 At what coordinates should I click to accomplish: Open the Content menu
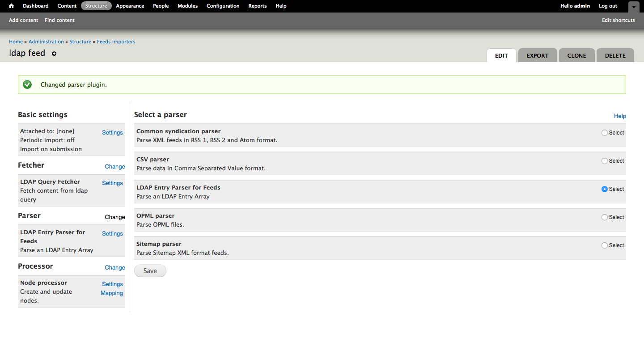click(67, 6)
